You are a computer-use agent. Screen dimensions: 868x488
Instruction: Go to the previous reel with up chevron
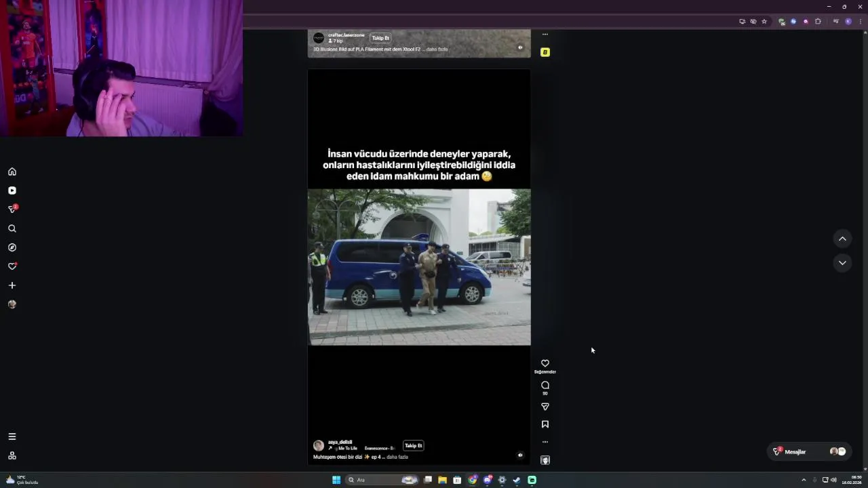[x=842, y=239]
